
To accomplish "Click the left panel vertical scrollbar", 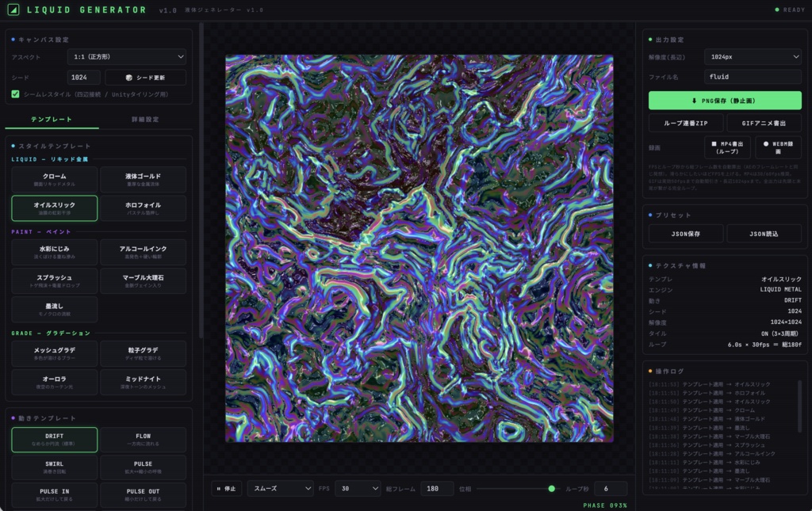I will [201, 181].
